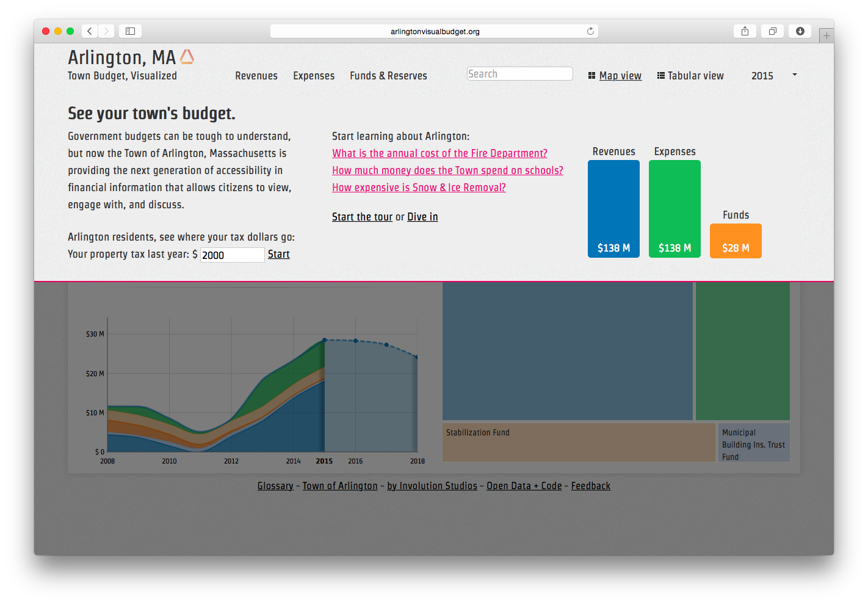Image resolution: width=868 pixels, height=604 pixels.
Task: Open the Funds & Reserves menu
Action: (x=388, y=76)
